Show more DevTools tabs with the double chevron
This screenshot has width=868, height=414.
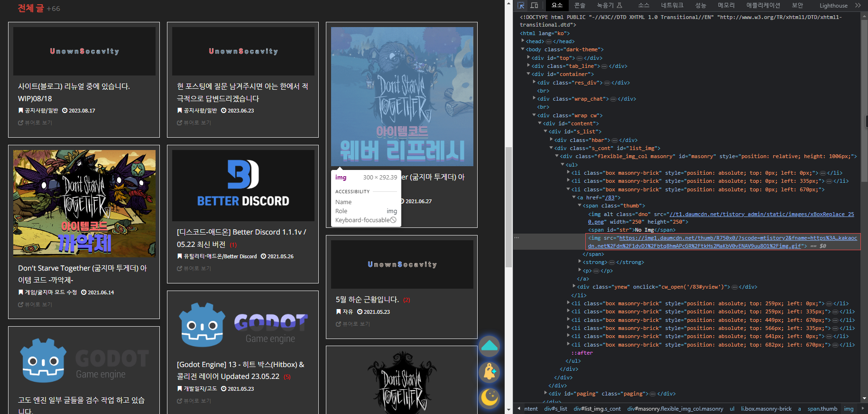[x=858, y=5]
